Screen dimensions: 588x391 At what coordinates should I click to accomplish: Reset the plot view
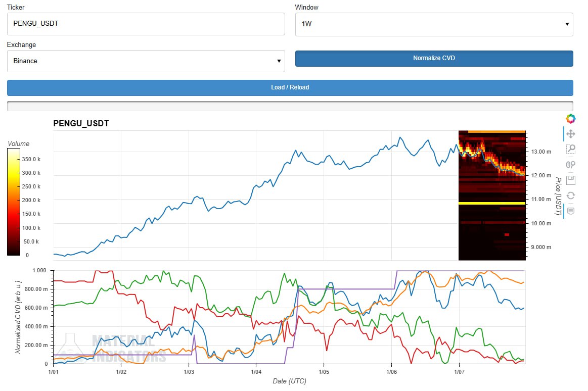(x=570, y=196)
